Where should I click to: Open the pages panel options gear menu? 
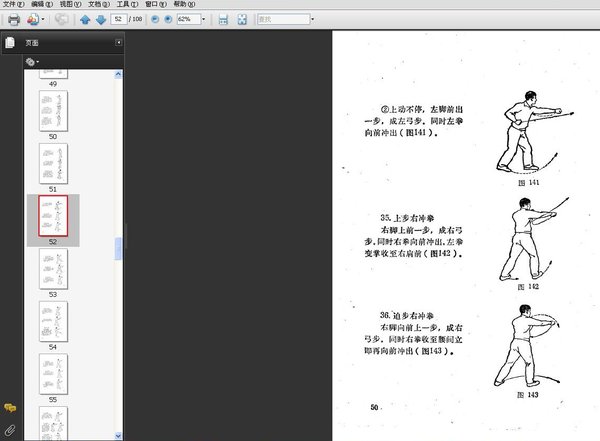tap(32, 62)
